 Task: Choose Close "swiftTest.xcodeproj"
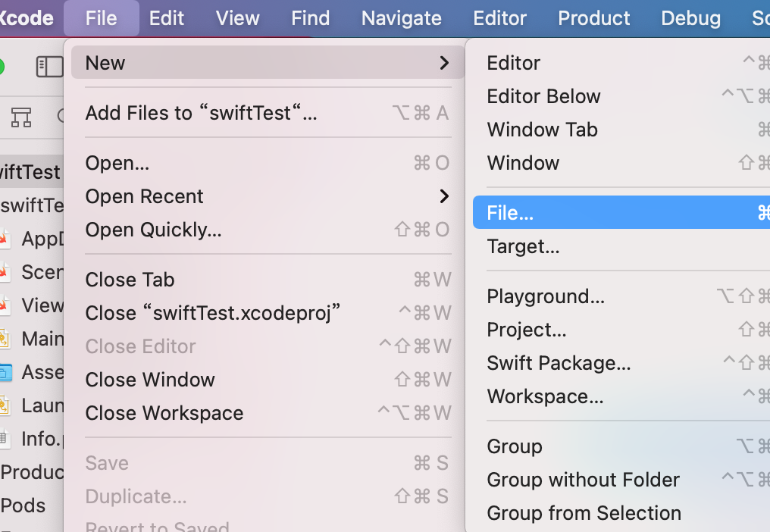268,313
